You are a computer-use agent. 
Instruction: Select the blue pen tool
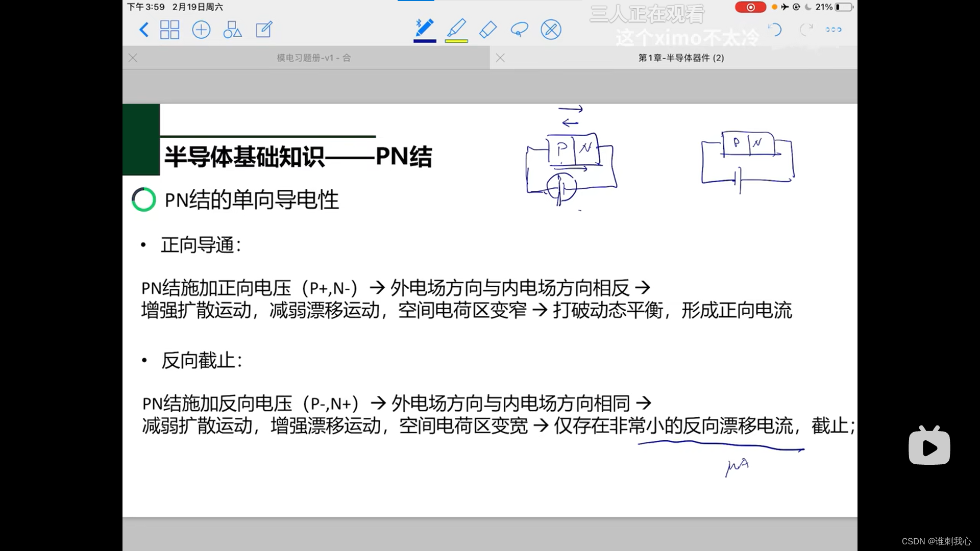point(424,28)
